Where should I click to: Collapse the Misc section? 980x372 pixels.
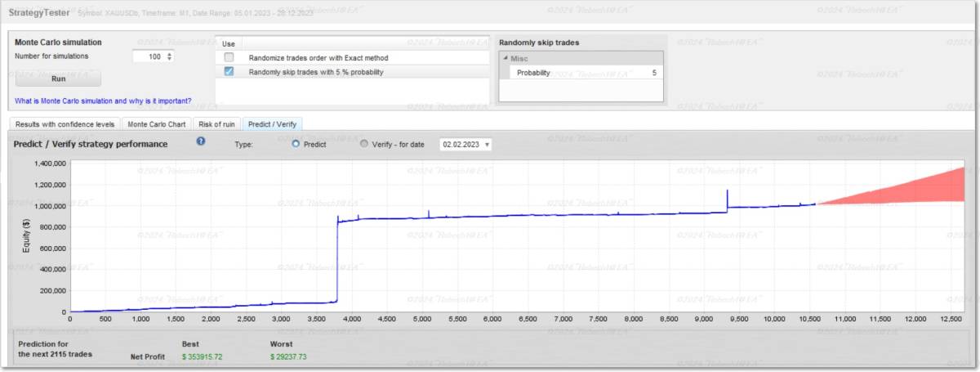pos(505,59)
